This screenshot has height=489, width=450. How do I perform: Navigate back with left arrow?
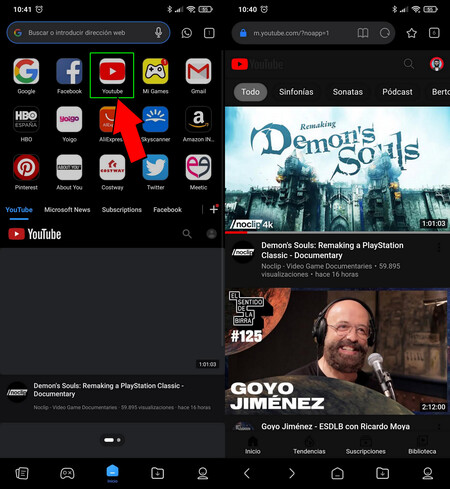tap(247, 473)
